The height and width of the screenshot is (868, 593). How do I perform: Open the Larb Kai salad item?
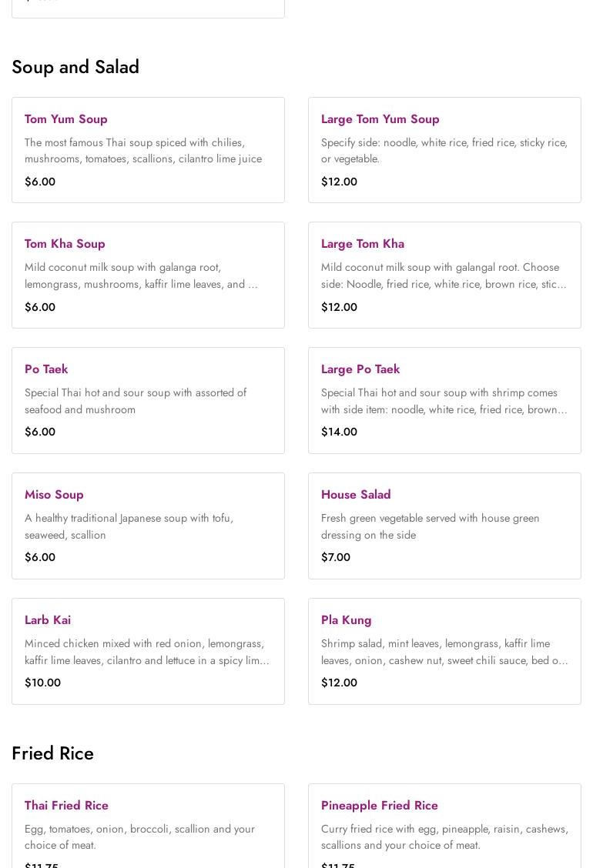point(48,620)
